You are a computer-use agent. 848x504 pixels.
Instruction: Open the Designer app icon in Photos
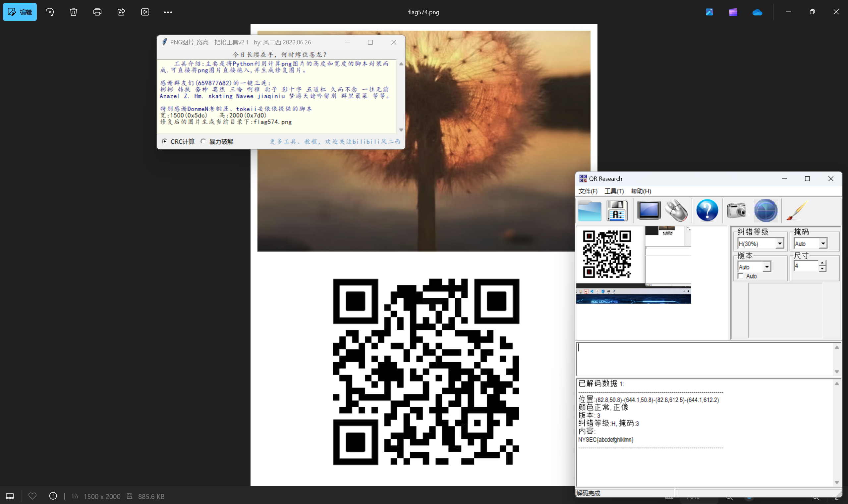click(x=709, y=12)
